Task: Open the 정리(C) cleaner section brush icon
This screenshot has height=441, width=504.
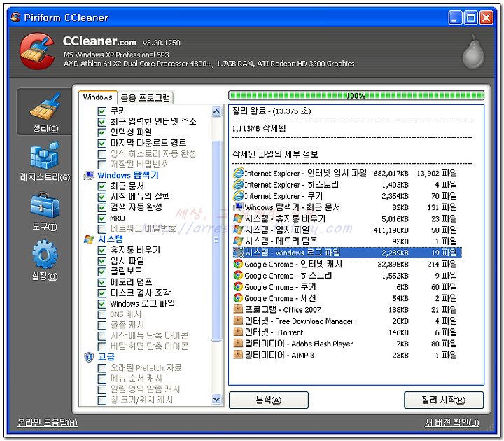Action: tap(45, 106)
